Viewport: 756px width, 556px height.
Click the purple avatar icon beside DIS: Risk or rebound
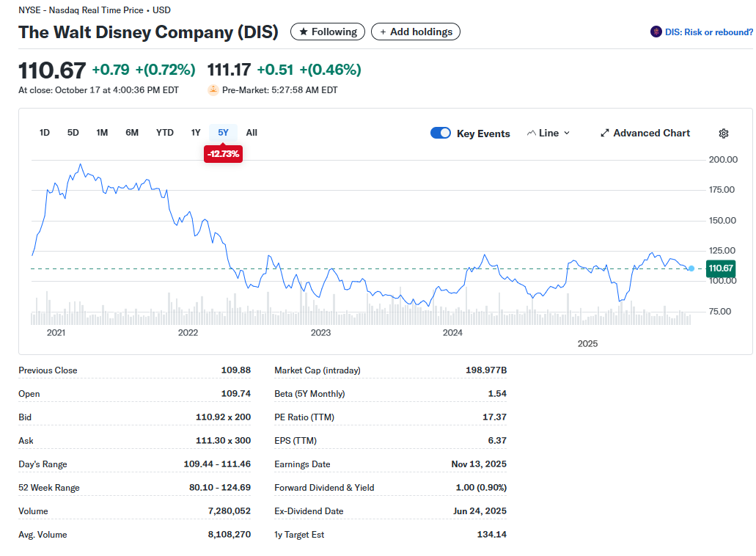coord(656,32)
